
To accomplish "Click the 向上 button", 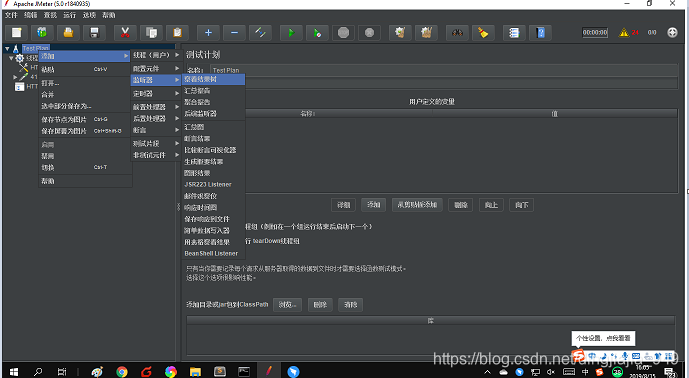I will coord(491,205).
